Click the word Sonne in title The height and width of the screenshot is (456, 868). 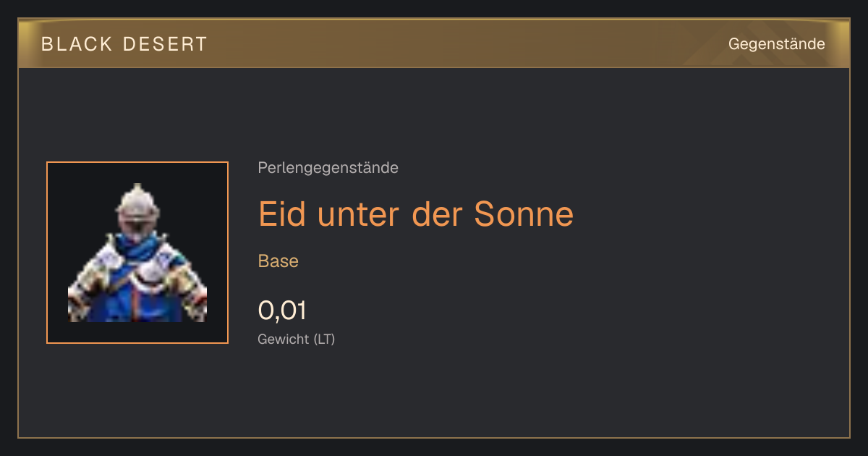[524, 214]
